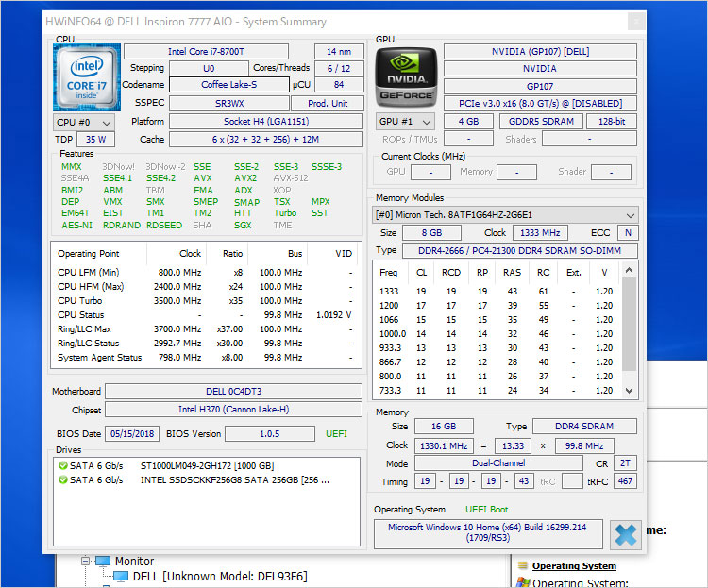
Task: Click the DELL monitor model icon
Action: click(121, 577)
